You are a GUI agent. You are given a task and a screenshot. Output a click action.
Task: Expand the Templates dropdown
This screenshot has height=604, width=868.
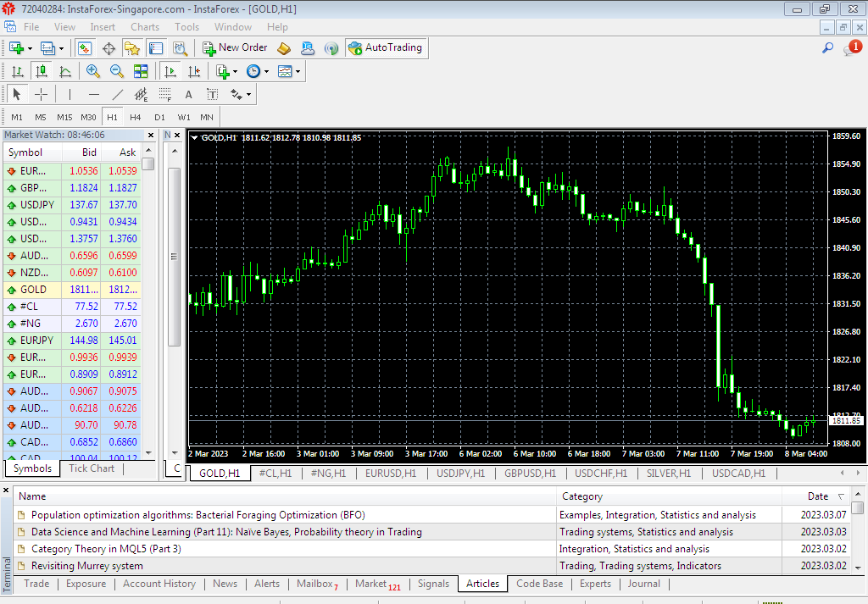tap(298, 72)
